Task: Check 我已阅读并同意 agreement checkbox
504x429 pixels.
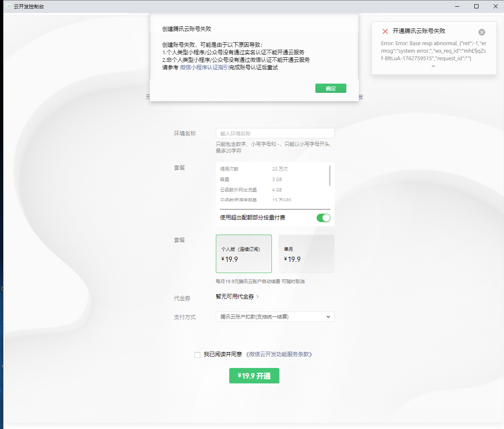Action: tap(197, 355)
